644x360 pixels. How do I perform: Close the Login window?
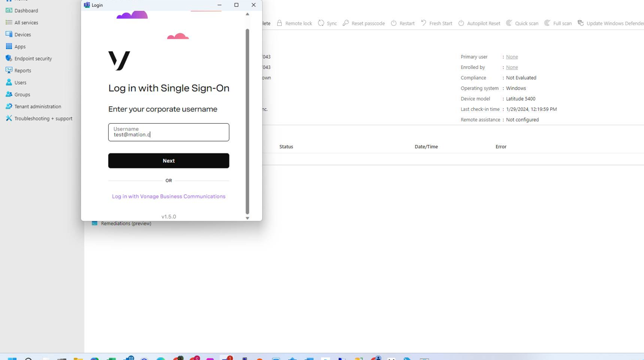(x=254, y=5)
